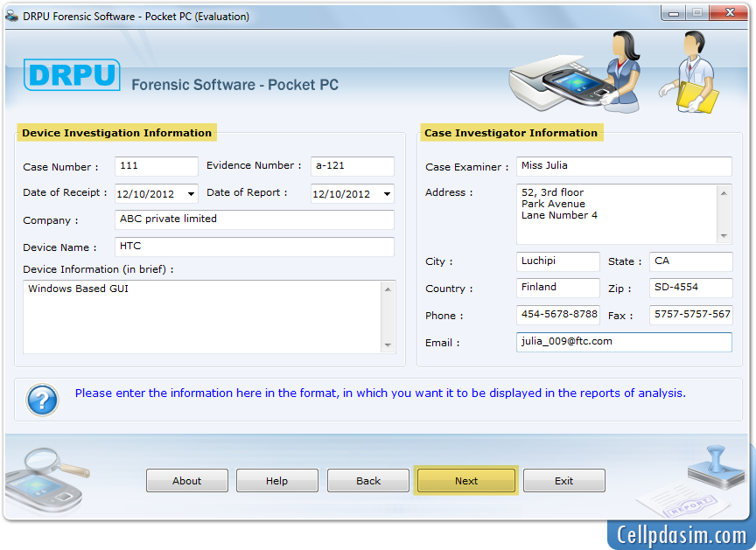Screen dimensions: 756x550
Task: Click the Fax number field
Action: coord(691,315)
